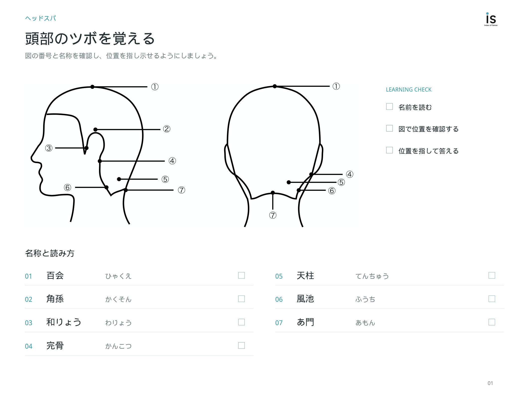
Task: Check the 名前を読む checkbox
Action: 389,106
